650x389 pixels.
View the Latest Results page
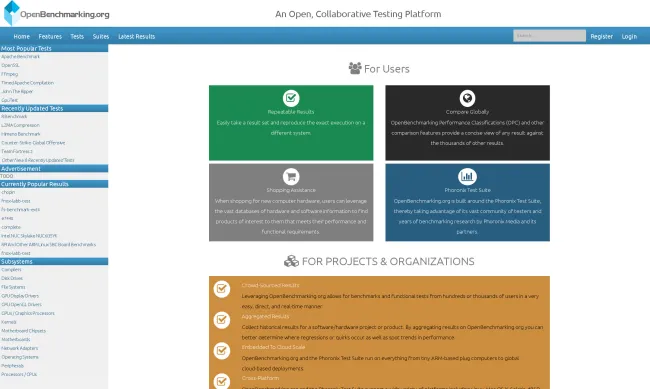[x=136, y=36]
